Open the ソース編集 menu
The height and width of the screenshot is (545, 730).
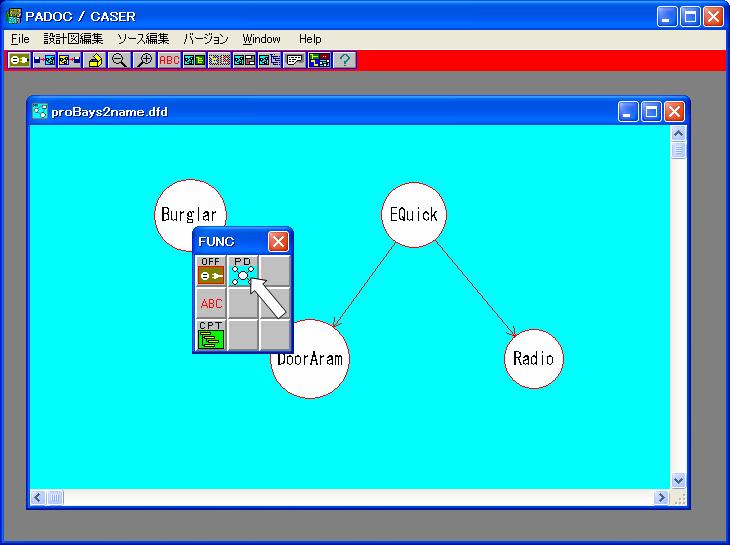143,39
